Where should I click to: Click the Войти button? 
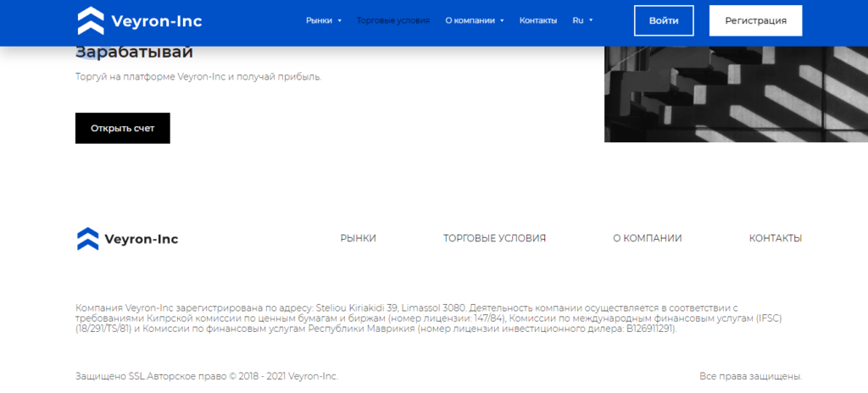[664, 20]
